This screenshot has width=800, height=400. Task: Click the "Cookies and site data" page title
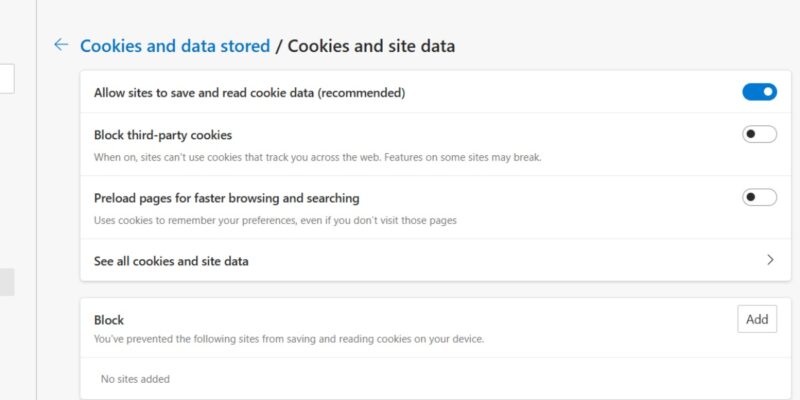372,46
